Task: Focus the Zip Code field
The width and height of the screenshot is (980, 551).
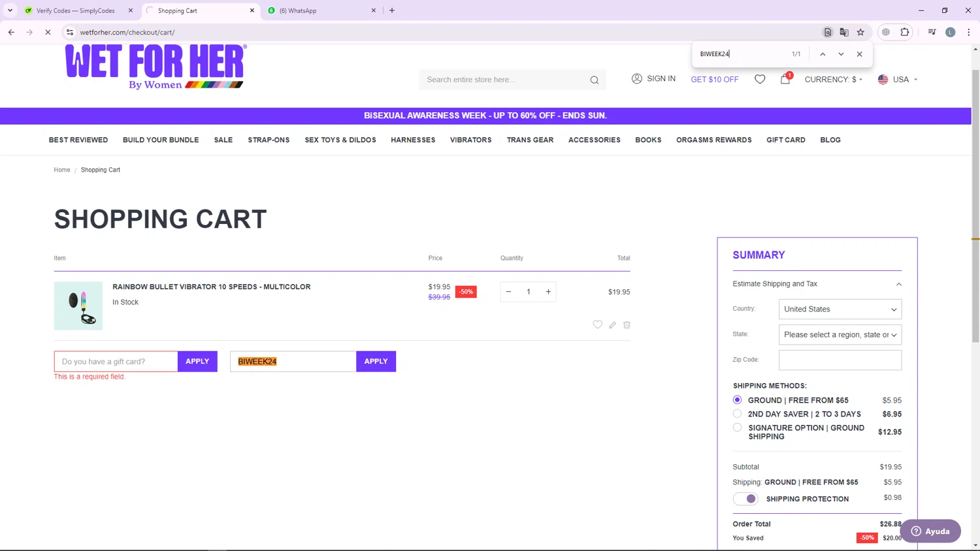Action: tap(840, 360)
